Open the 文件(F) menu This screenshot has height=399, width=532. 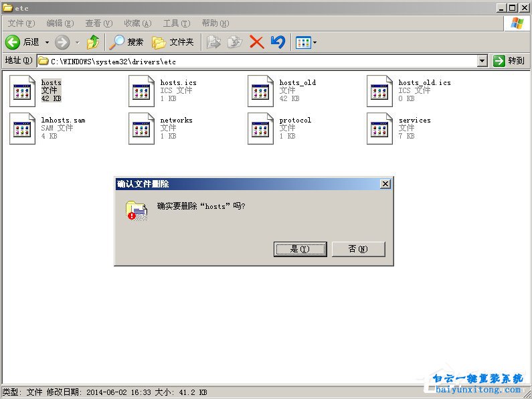coord(21,23)
